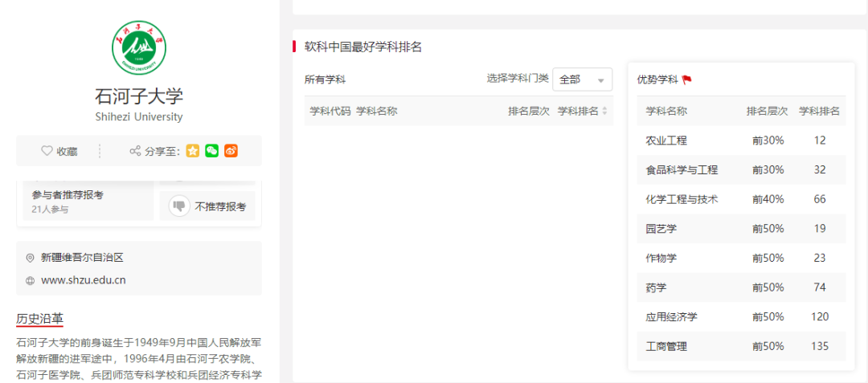Viewport: 868px width, 383px height.
Task: Share to Weibo using orange icon
Action: 231,151
